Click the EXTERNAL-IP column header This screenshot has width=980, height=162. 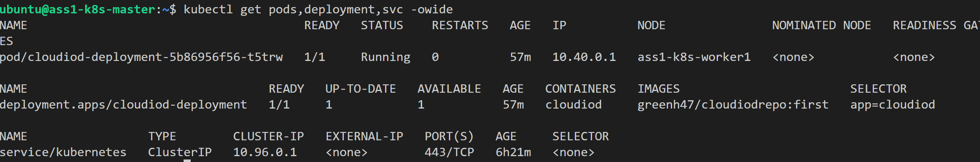[364, 137]
